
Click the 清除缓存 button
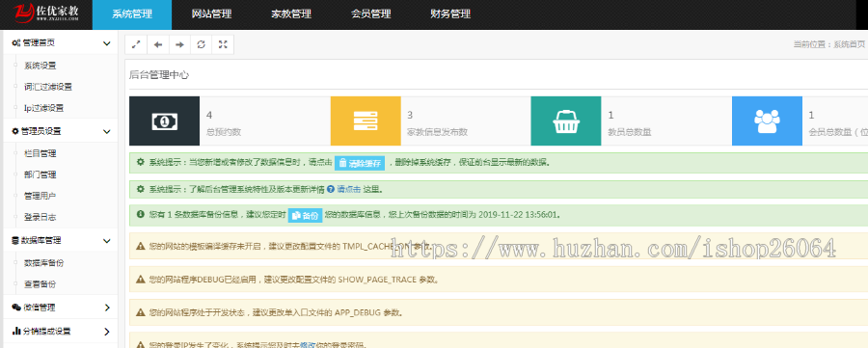360,163
